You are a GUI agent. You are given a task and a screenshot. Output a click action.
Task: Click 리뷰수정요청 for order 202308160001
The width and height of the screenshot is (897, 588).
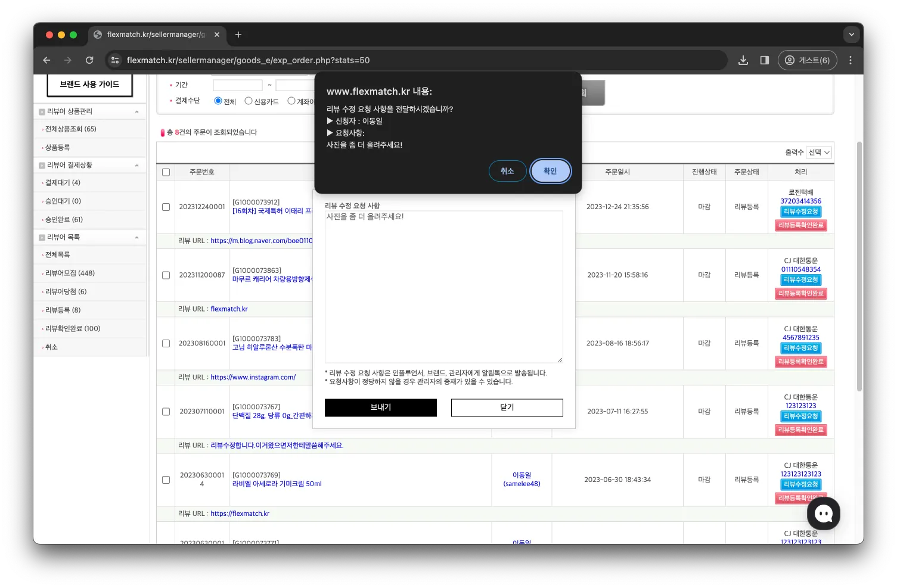click(801, 348)
